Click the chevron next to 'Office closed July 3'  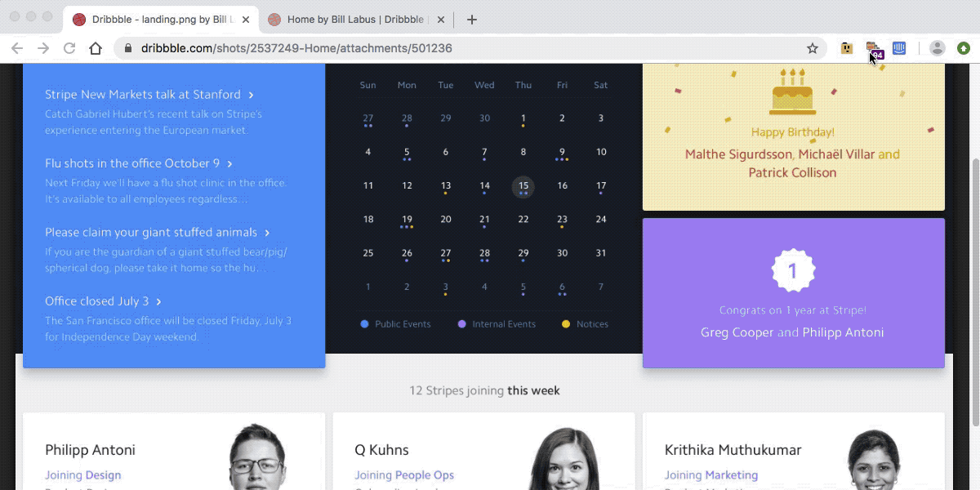click(x=158, y=301)
